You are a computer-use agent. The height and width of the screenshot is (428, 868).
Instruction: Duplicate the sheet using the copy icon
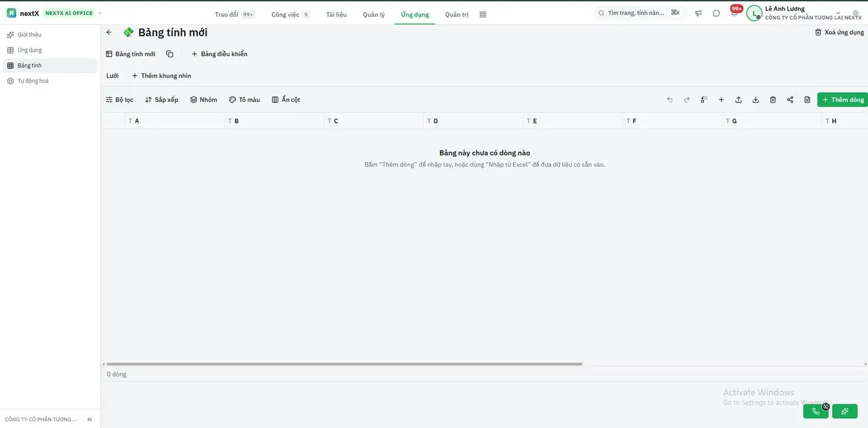point(170,54)
